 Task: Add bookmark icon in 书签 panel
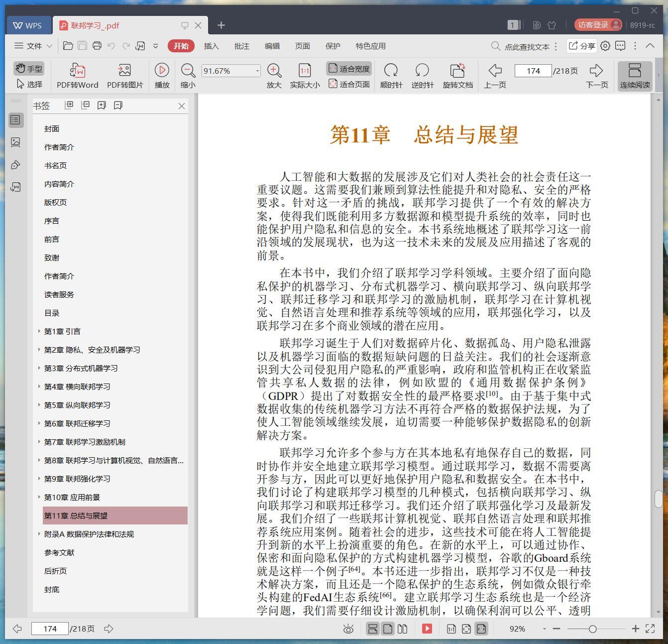click(102, 105)
